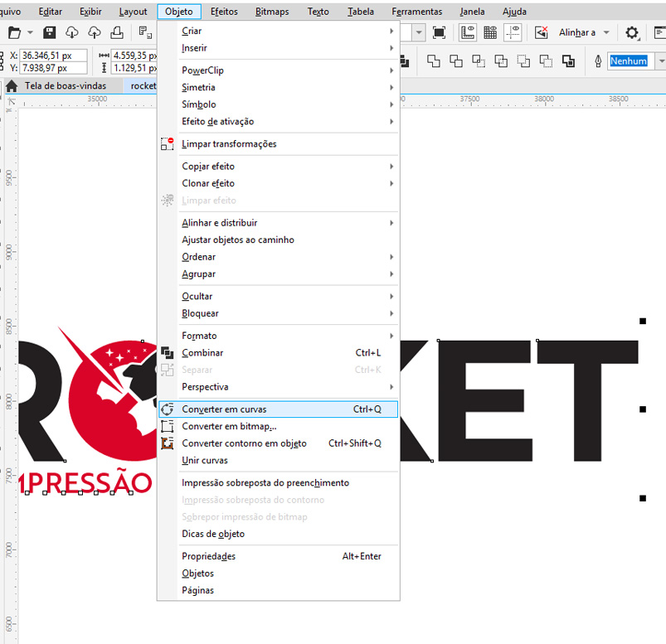This screenshot has height=644, width=666.
Task: Choose Limpar transformações menu entry
Action: point(229,143)
